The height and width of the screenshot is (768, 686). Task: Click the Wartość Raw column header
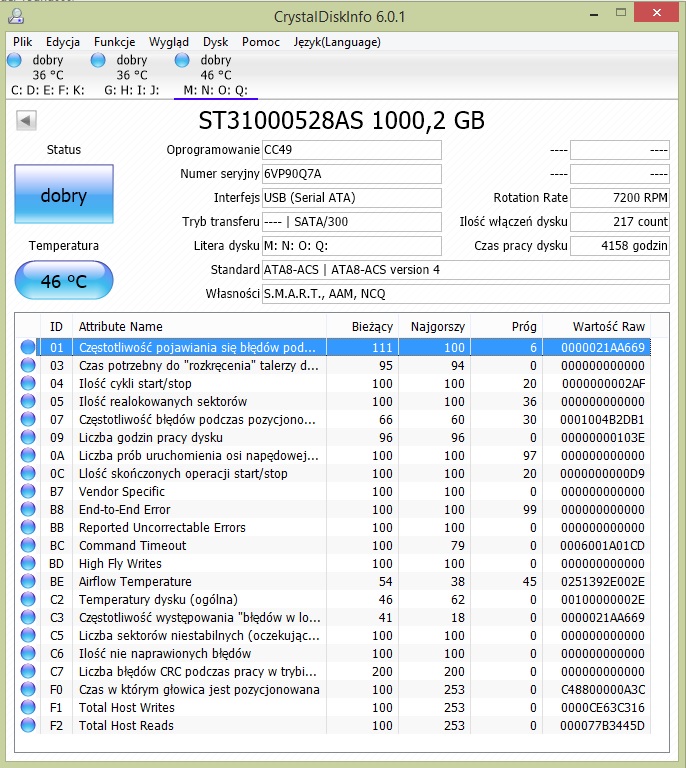tap(596, 327)
